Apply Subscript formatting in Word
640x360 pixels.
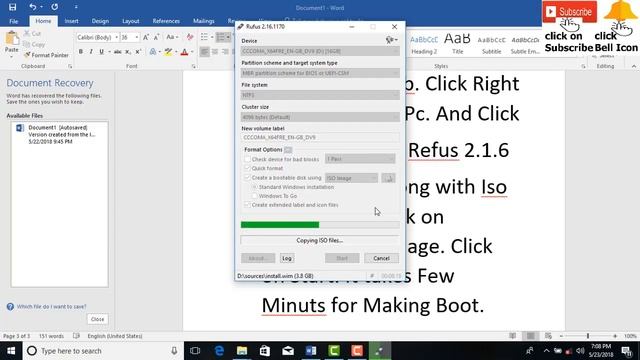[x=128, y=52]
